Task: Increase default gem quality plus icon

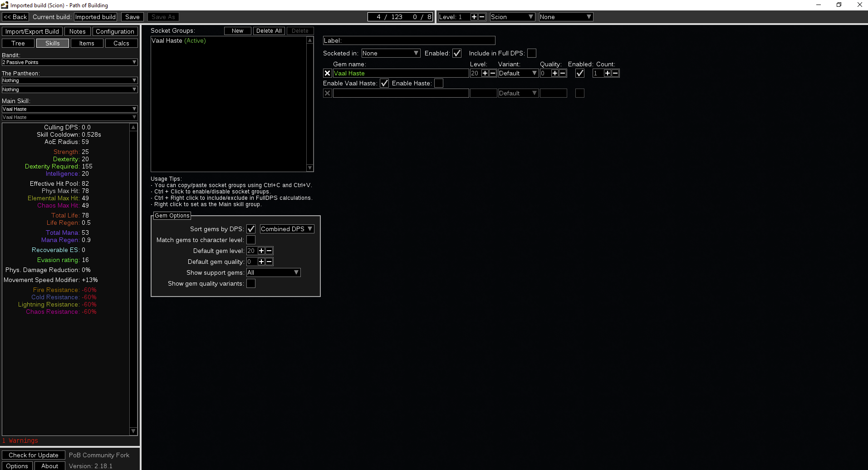Action: click(261, 262)
